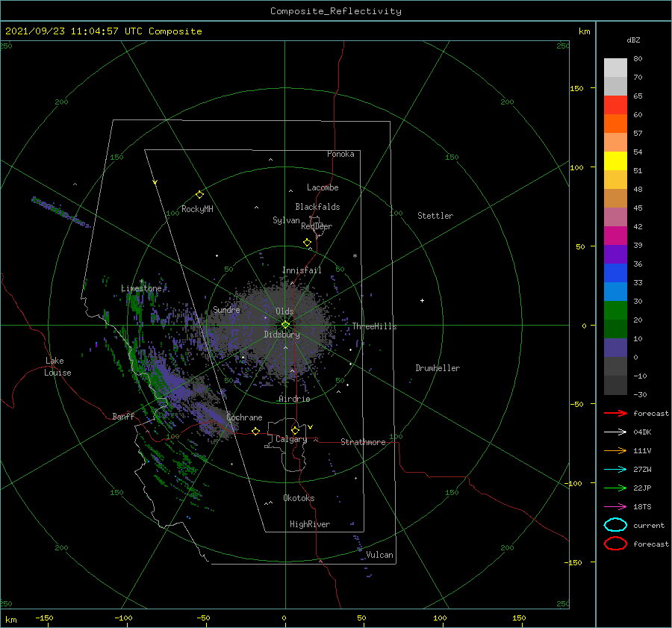Click the RockyMH label
This screenshot has width=672, height=628.
[197, 209]
